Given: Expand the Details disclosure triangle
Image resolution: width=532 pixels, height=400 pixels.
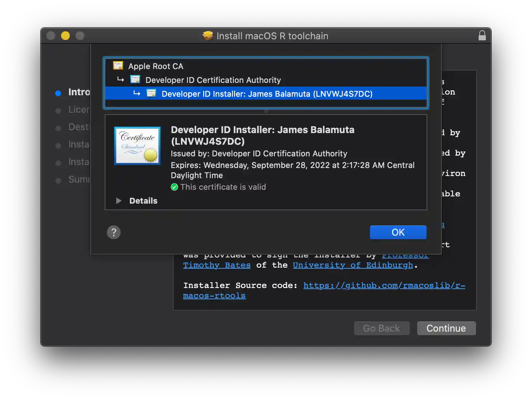Looking at the screenshot, I should pos(118,200).
